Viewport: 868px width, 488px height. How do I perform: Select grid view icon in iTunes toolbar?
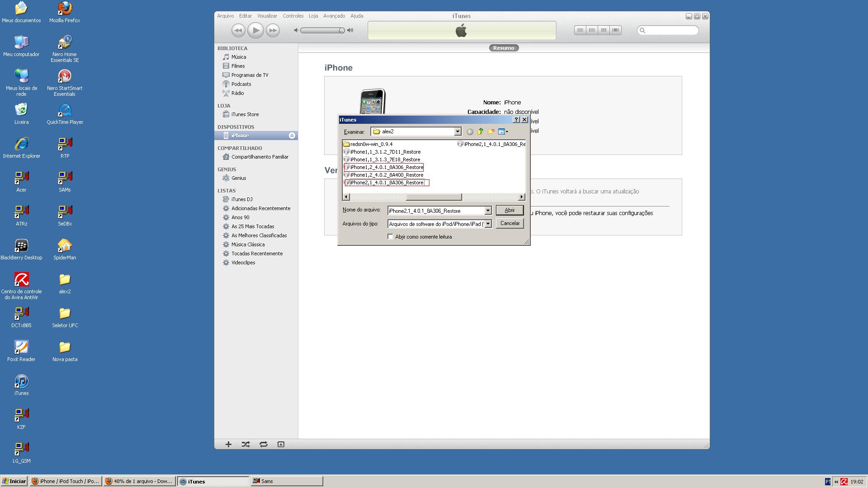point(604,30)
